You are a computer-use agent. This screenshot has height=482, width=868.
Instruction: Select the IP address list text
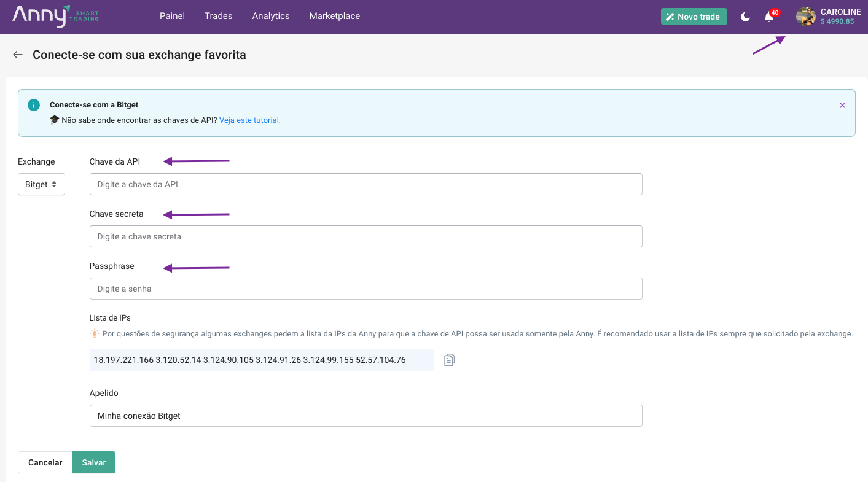point(250,360)
